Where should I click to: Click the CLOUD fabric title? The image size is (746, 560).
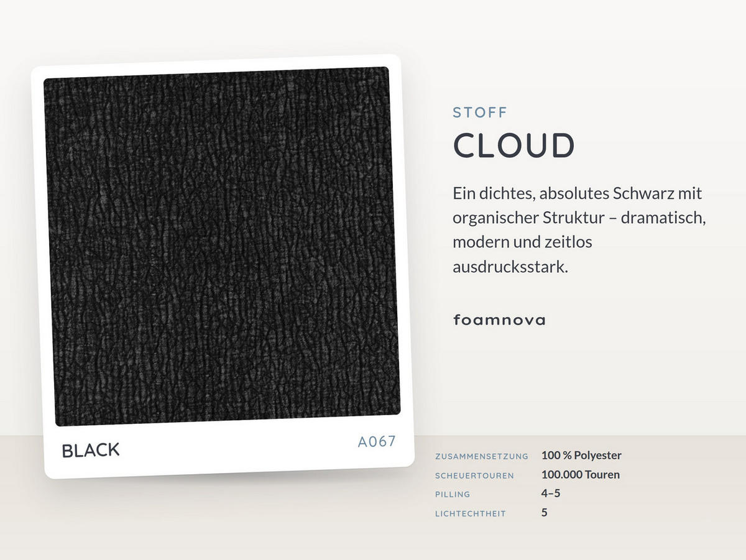514,145
